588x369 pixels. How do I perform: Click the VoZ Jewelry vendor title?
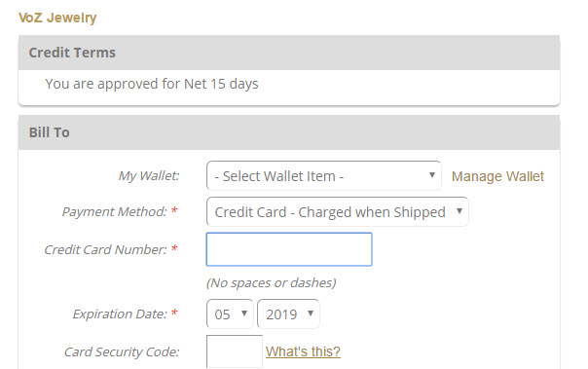pyautogui.click(x=57, y=18)
